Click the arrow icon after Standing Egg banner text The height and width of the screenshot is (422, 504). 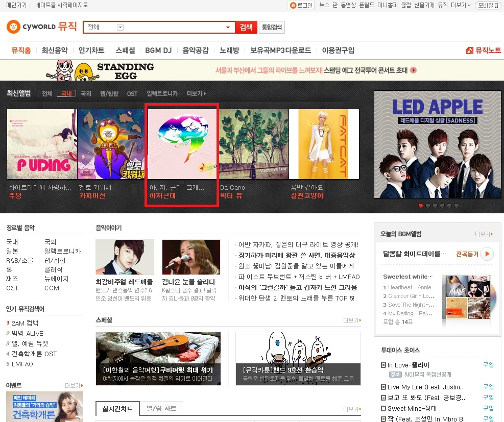pyautogui.click(x=414, y=70)
